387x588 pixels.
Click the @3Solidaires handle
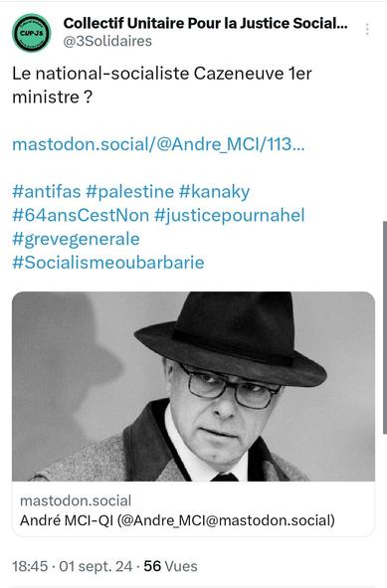pyautogui.click(x=107, y=41)
